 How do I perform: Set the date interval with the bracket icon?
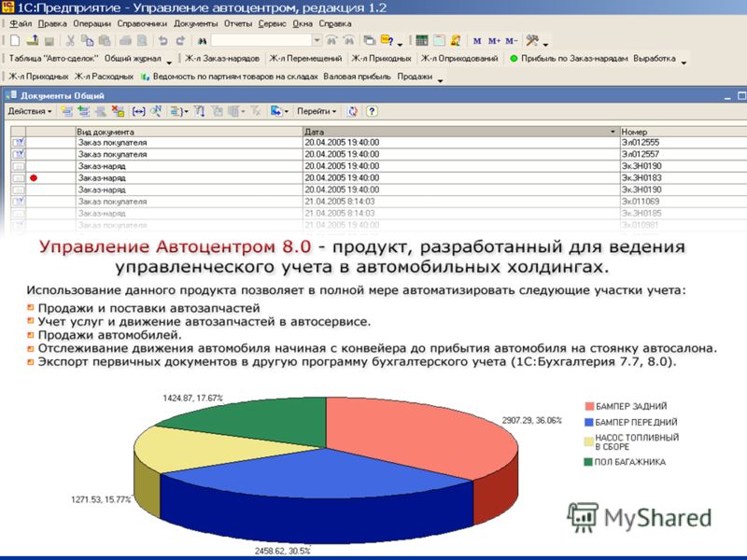138,111
